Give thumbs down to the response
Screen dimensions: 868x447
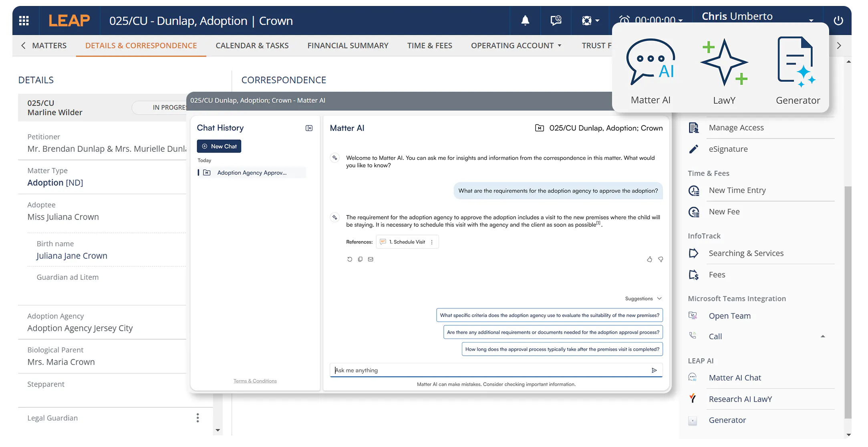click(661, 259)
